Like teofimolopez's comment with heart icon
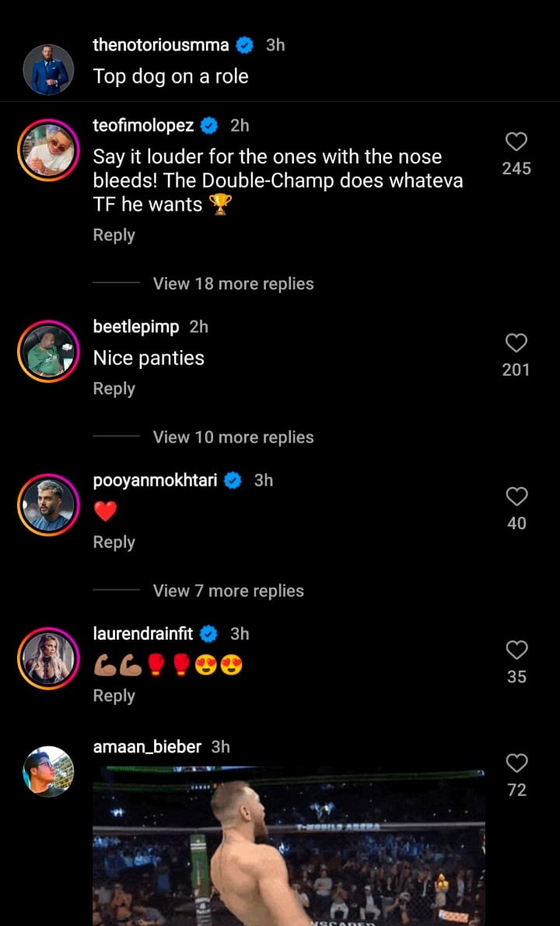The image size is (560, 926). pos(516,142)
